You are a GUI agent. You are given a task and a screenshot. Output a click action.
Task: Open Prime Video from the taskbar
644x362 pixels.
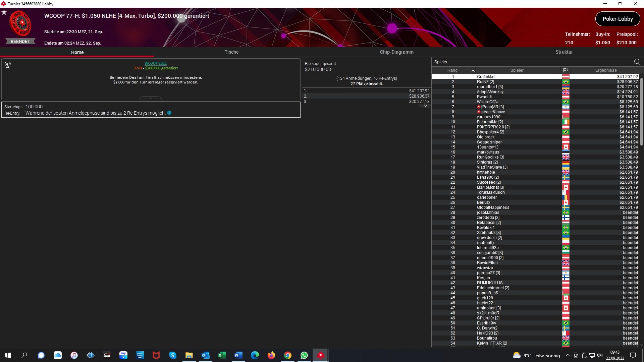point(140,355)
